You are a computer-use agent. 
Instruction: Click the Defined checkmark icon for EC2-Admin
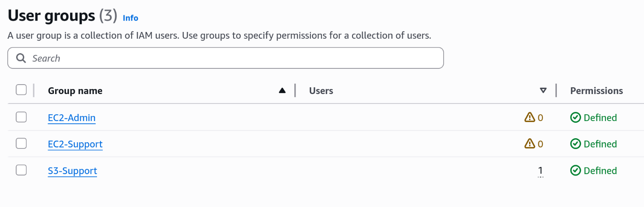click(x=575, y=117)
